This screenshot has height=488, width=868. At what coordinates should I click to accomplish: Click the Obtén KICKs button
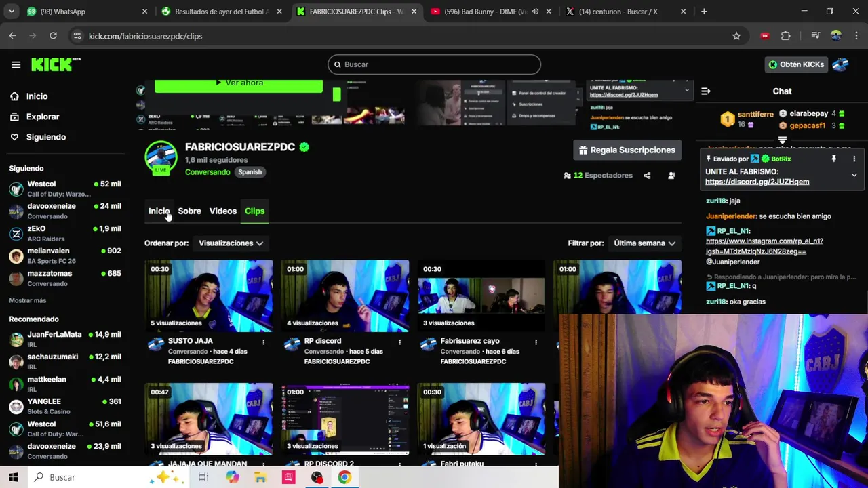click(796, 64)
